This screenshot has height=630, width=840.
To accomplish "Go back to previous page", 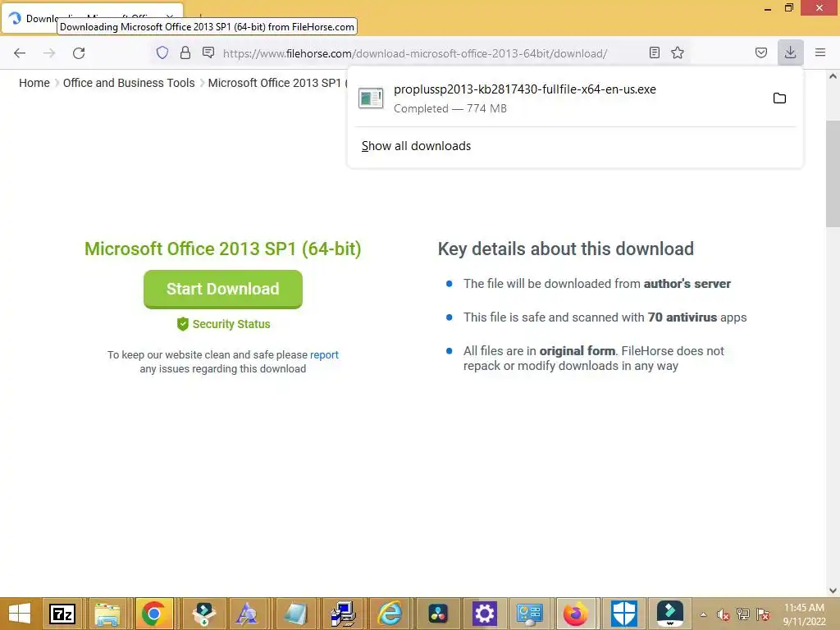I will [x=20, y=53].
